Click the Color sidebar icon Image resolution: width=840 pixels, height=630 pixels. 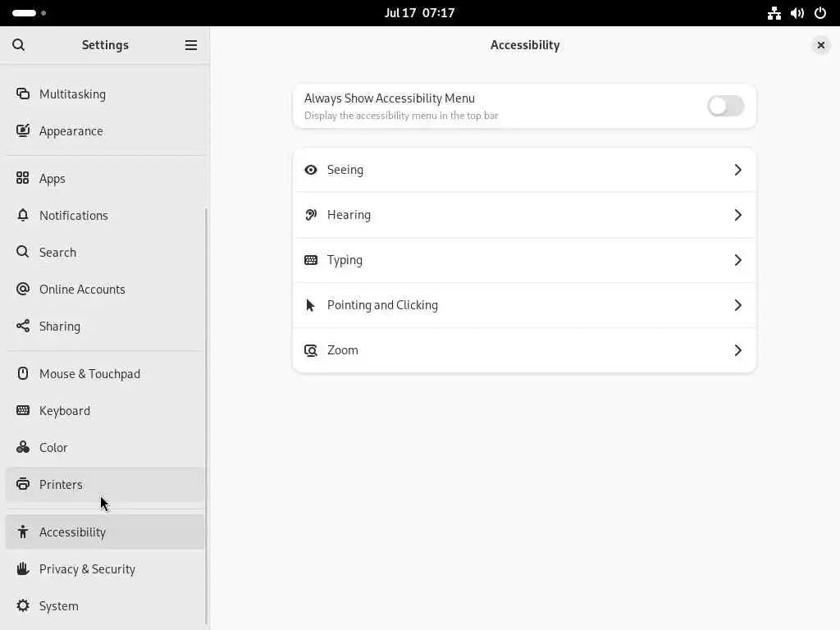pos(22,447)
